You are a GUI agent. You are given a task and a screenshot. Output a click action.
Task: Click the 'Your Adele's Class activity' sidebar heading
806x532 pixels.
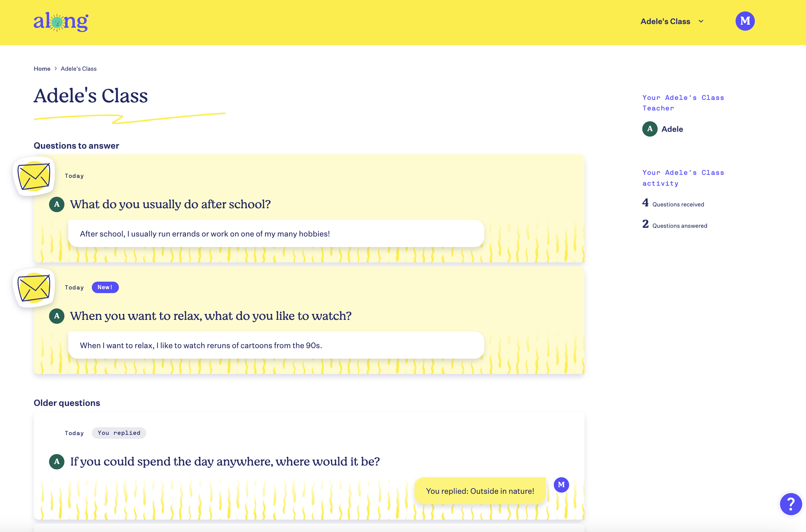tap(683, 178)
